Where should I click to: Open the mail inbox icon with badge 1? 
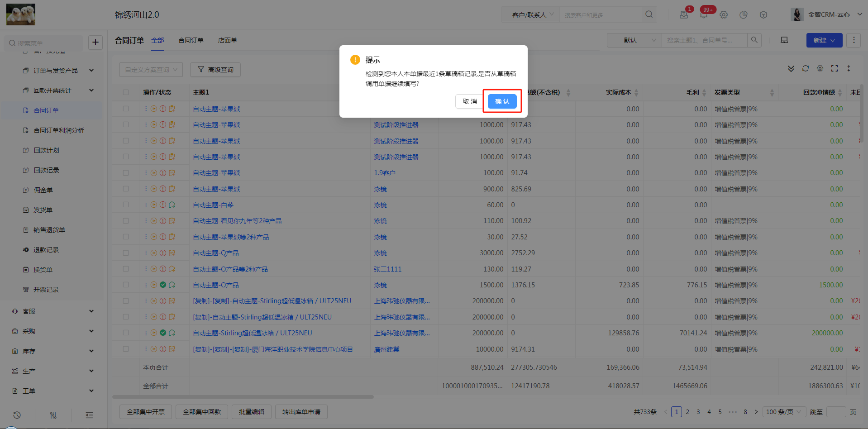tap(684, 14)
